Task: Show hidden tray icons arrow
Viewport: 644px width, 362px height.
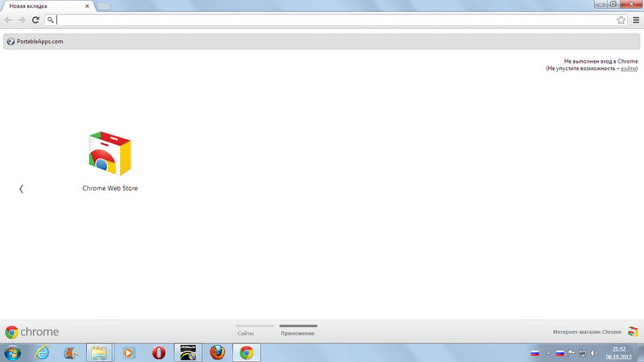Action: [548, 353]
